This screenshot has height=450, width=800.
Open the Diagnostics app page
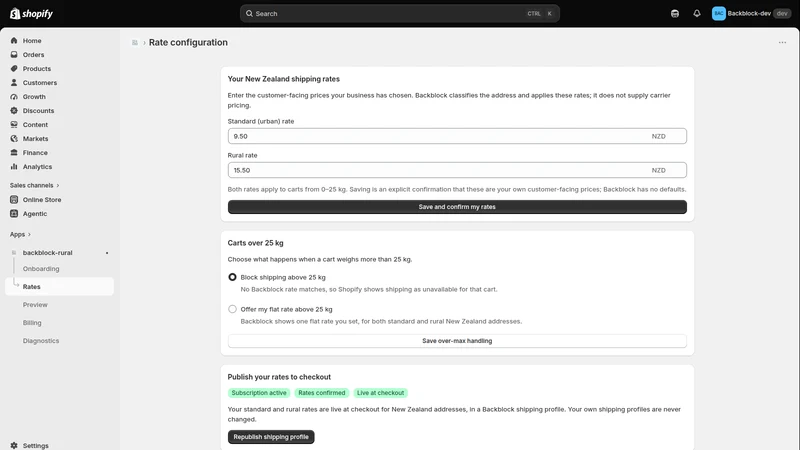click(41, 341)
